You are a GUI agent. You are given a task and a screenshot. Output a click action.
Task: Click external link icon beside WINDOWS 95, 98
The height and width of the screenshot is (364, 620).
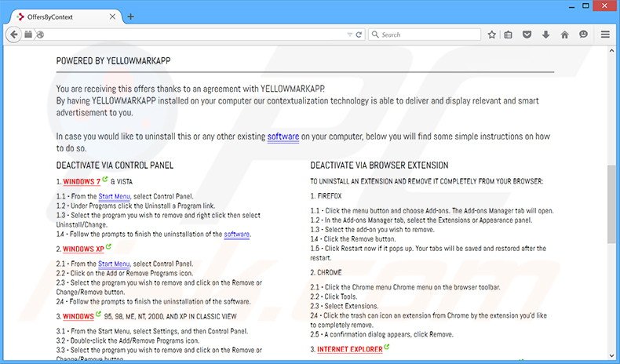click(x=98, y=315)
